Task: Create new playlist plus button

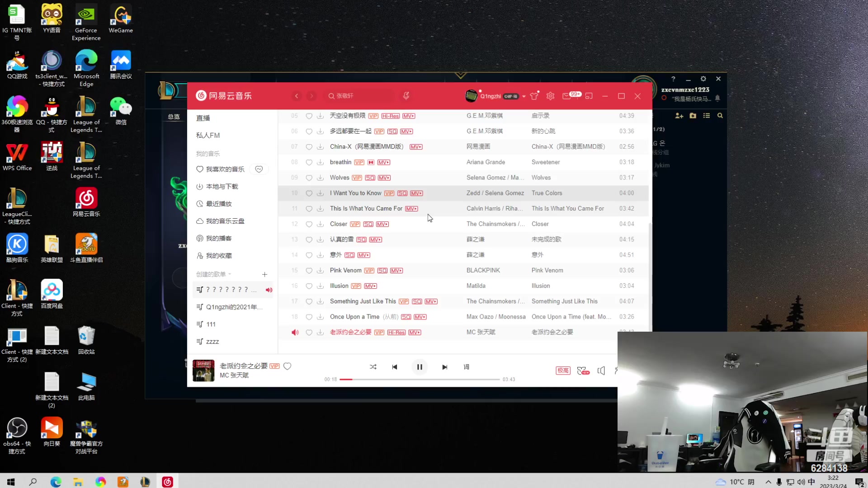Action: click(x=265, y=274)
